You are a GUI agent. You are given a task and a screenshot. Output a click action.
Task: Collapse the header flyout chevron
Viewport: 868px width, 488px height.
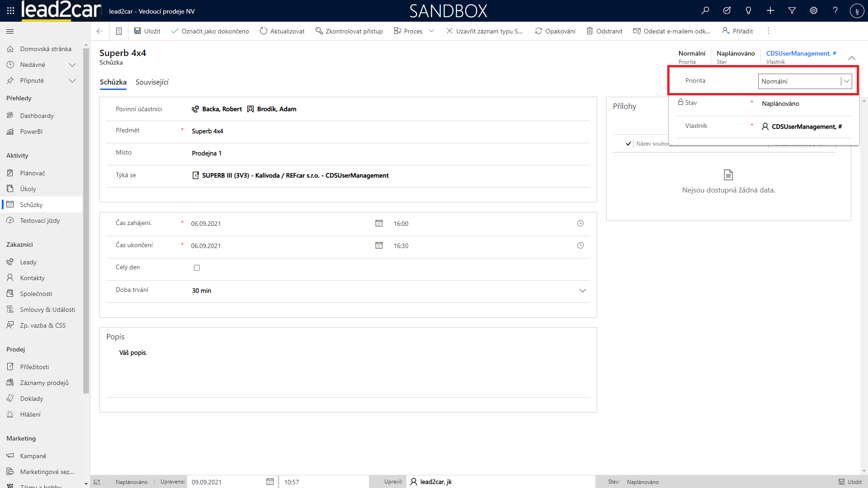click(852, 58)
